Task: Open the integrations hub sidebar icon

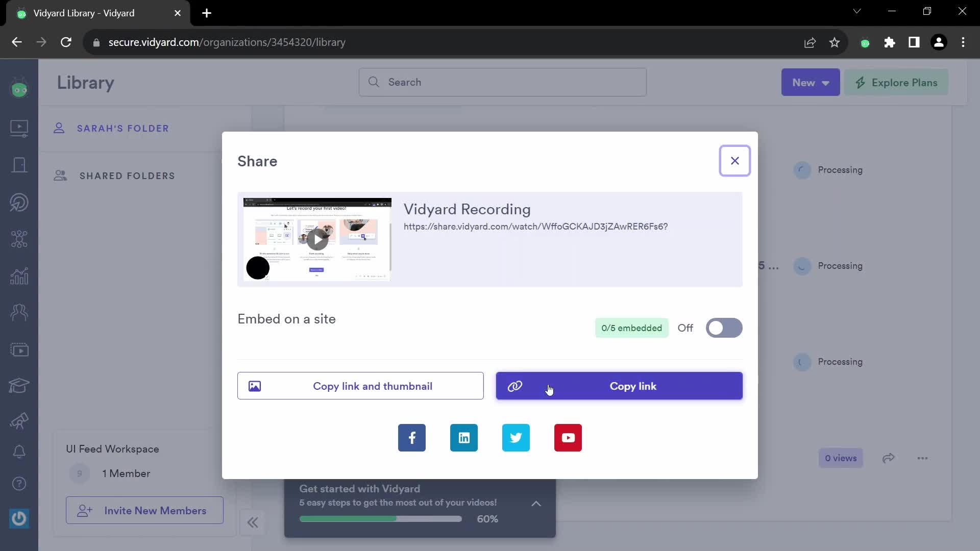Action: [19, 239]
